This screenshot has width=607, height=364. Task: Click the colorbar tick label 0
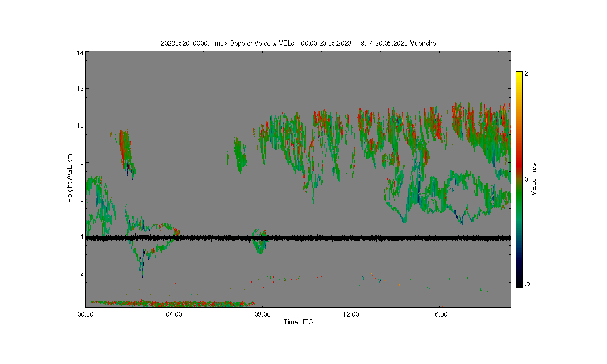[x=526, y=179]
